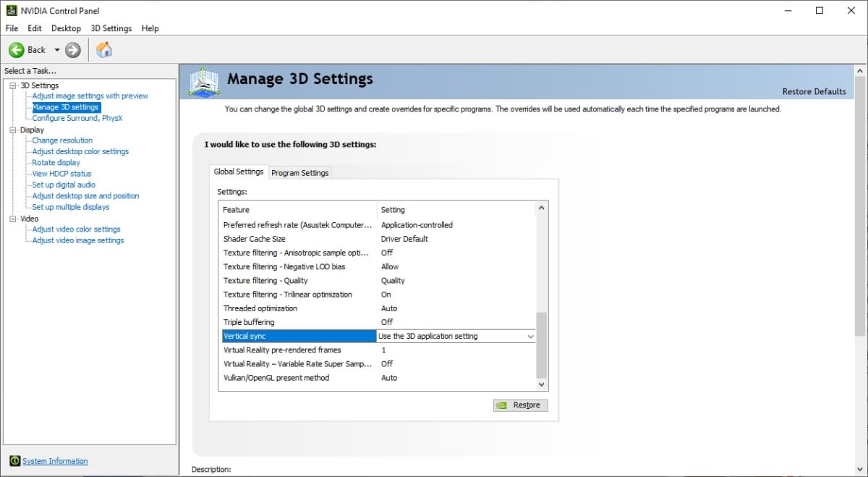Open the Back history dropdown arrow
The height and width of the screenshot is (477, 868).
[x=56, y=50]
